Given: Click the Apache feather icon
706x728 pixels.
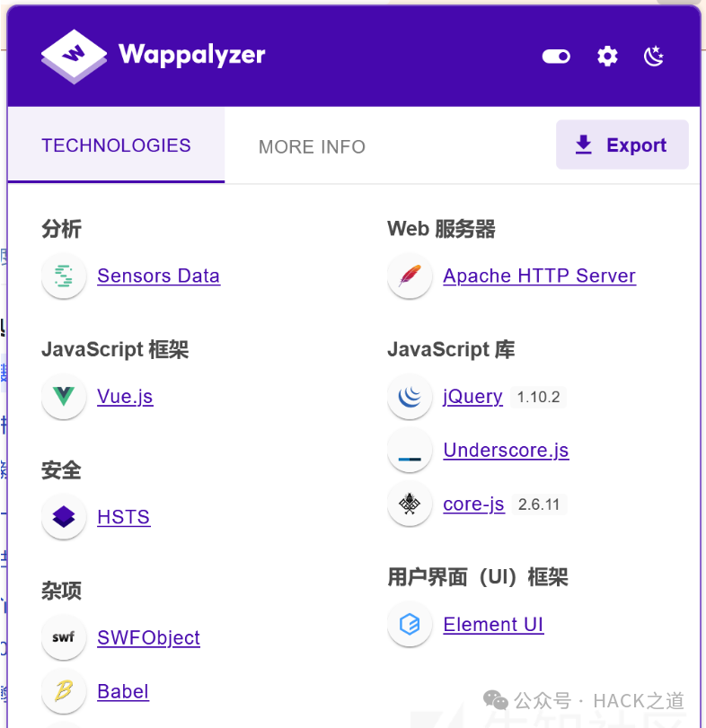Looking at the screenshot, I should coord(410,276).
